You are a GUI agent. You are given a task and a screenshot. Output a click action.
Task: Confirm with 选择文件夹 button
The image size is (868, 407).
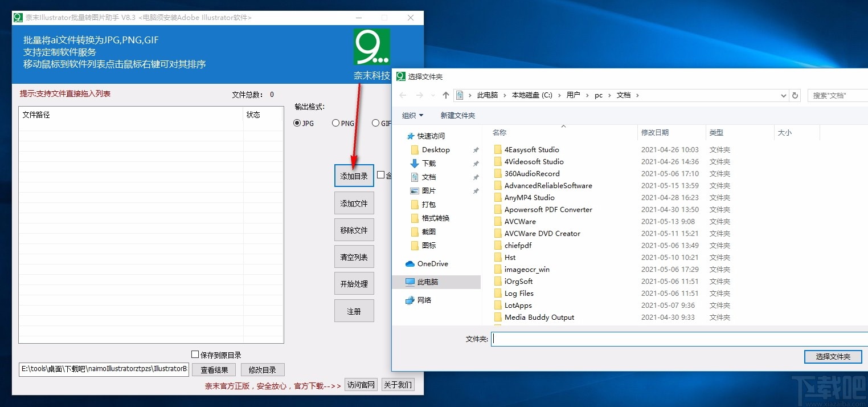(x=833, y=356)
